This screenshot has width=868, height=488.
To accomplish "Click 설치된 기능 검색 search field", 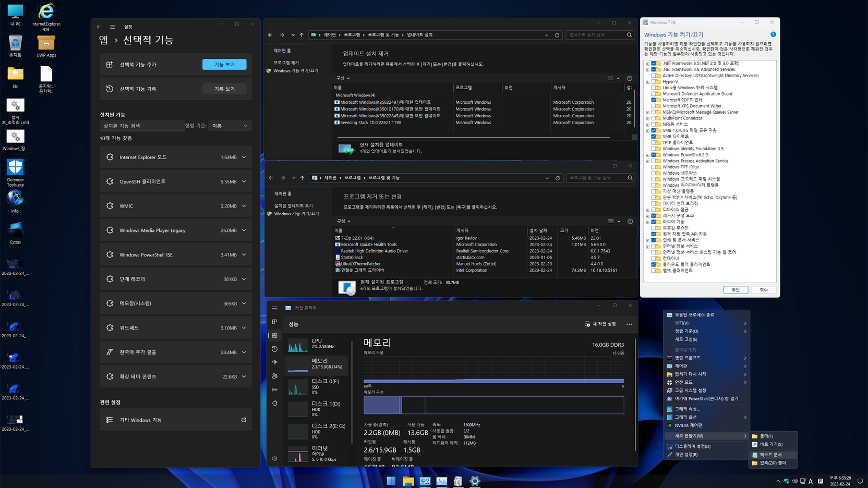I will 142,126.
